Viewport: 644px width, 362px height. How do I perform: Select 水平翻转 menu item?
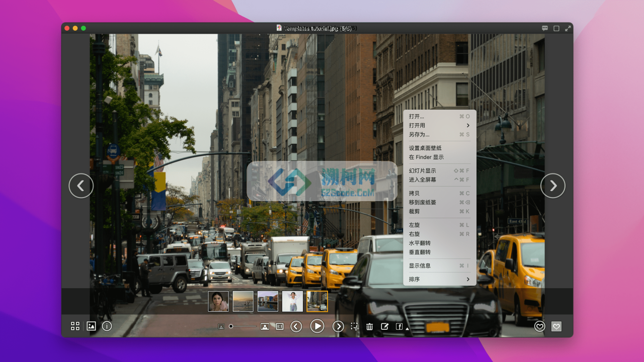tap(440, 243)
